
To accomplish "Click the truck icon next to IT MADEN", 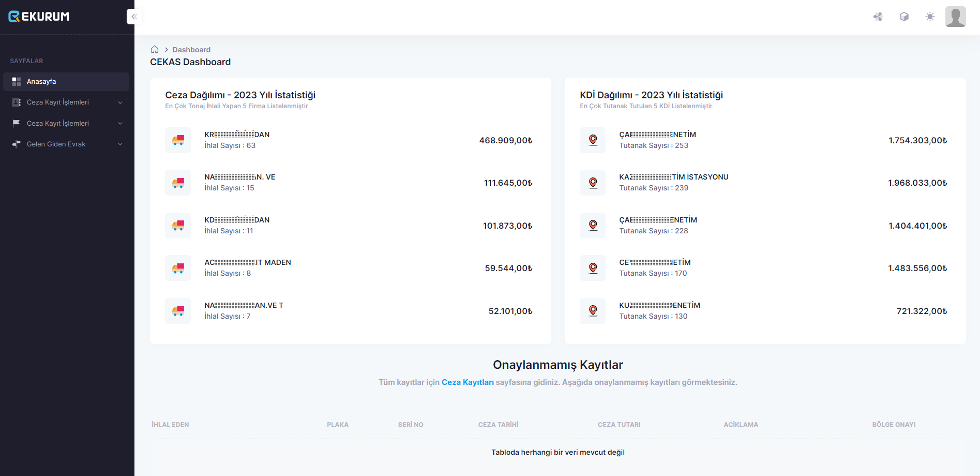I will (x=178, y=268).
